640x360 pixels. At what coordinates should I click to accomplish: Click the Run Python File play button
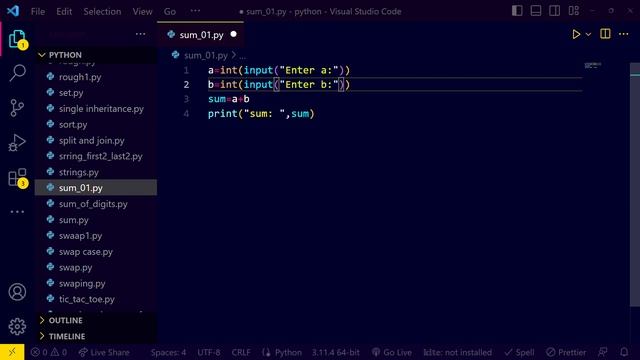coord(576,34)
